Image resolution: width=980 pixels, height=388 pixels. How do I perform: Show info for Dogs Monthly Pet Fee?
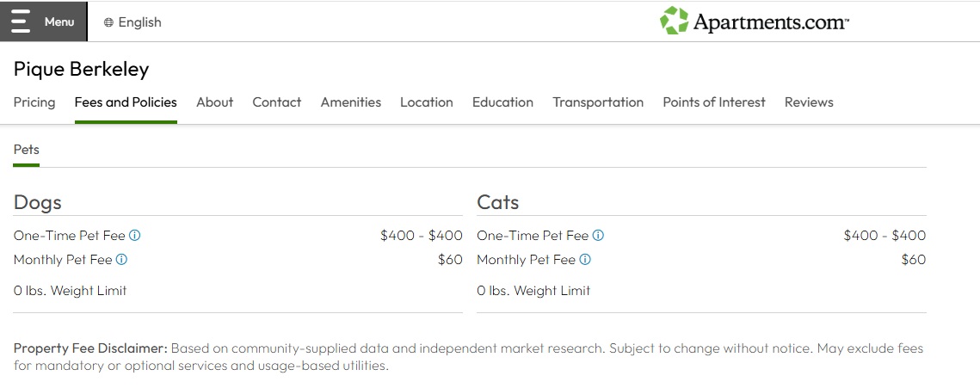pos(121,259)
